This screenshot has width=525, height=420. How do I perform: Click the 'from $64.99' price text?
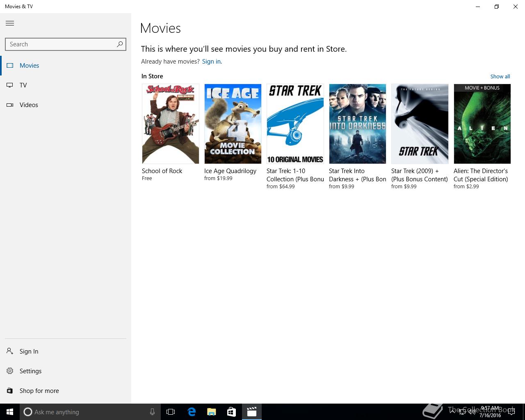[x=281, y=187]
